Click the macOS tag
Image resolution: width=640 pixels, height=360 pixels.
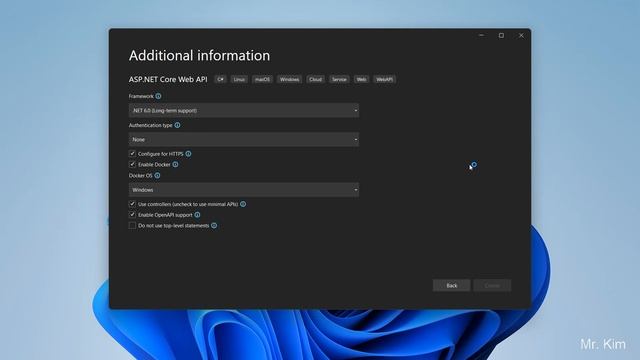[262, 79]
